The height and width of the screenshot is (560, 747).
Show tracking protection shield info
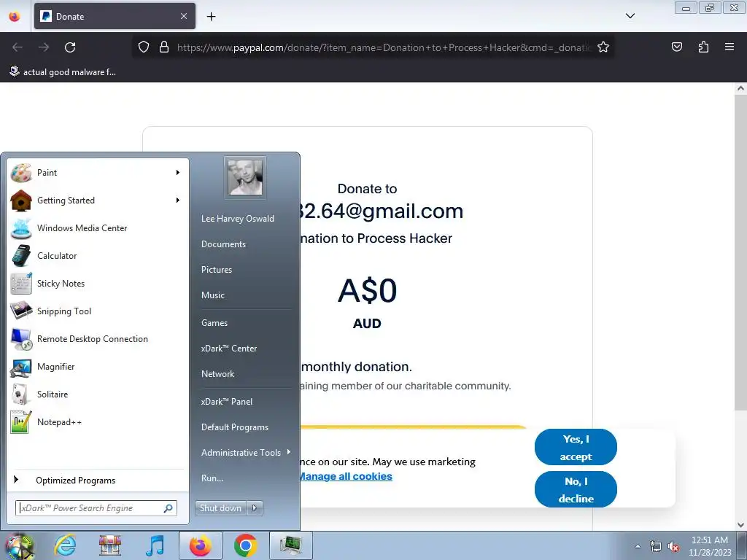(144, 47)
